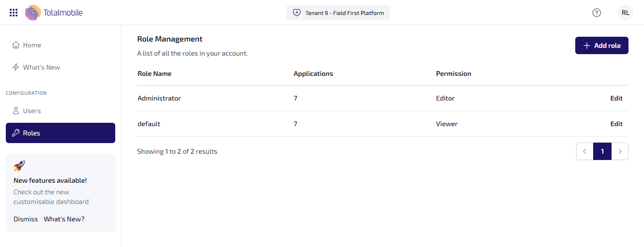
Task: Go to the previous results page
Action: pyautogui.click(x=584, y=151)
